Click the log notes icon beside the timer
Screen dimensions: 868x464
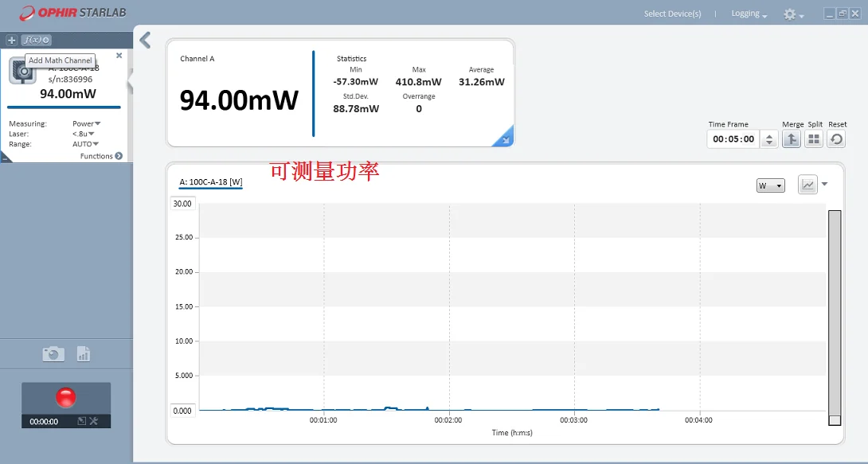pos(81,421)
